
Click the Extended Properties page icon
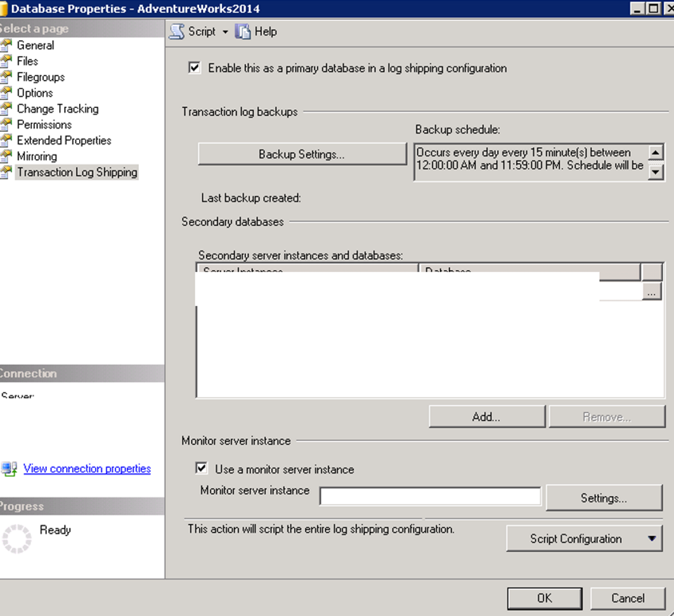(x=6, y=141)
